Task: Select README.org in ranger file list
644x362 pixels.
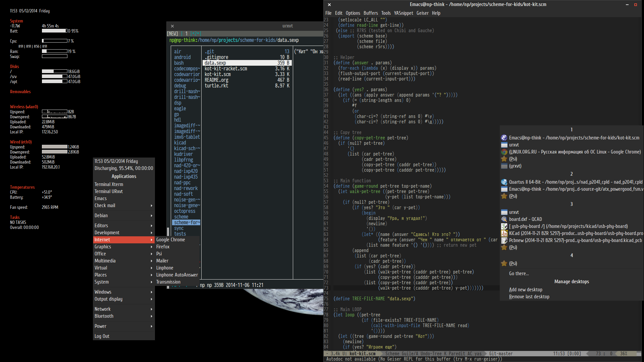Action: (x=247, y=80)
